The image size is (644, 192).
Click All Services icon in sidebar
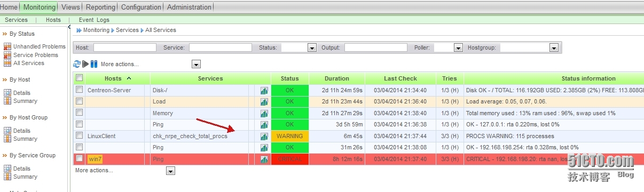[x=7, y=63]
